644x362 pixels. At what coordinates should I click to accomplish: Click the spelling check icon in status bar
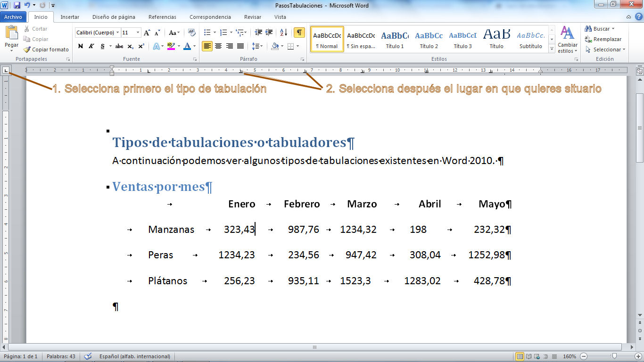click(x=88, y=356)
